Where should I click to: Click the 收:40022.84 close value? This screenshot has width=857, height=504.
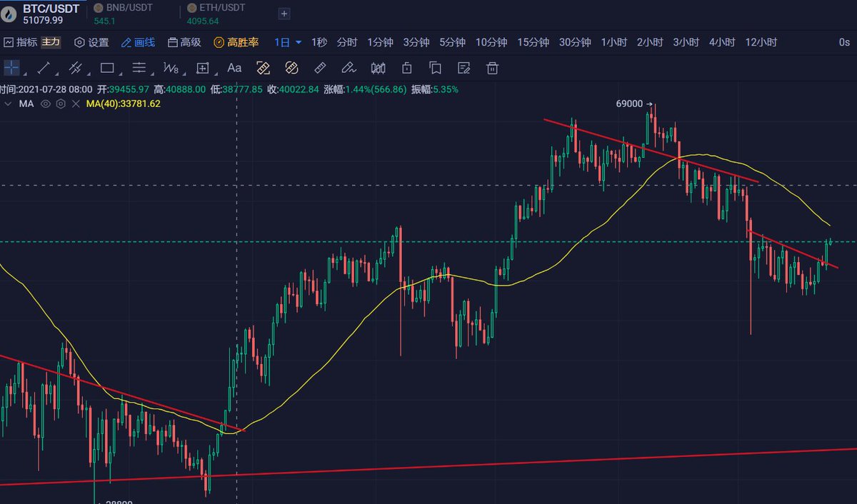click(294, 89)
